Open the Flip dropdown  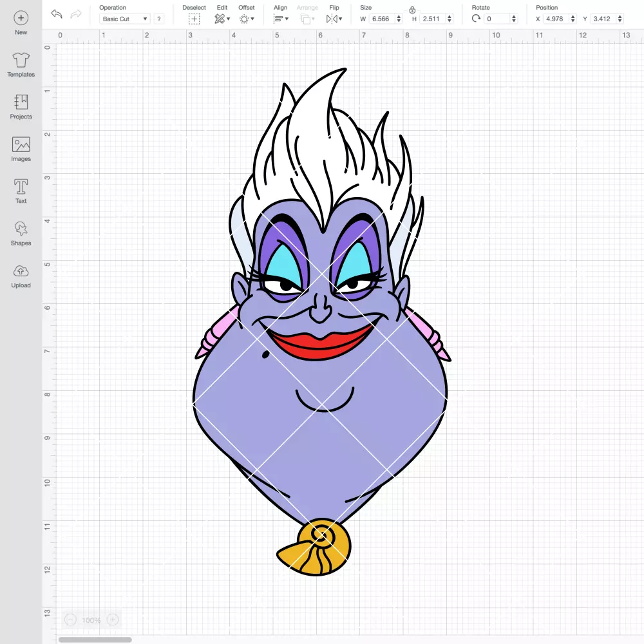[x=334, y=19]
